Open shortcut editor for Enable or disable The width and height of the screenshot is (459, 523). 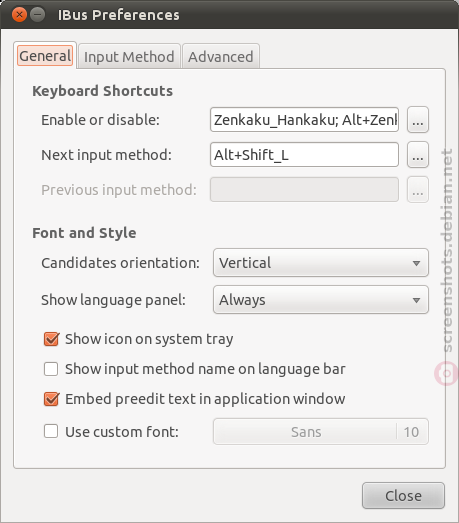tap(418, 120)
